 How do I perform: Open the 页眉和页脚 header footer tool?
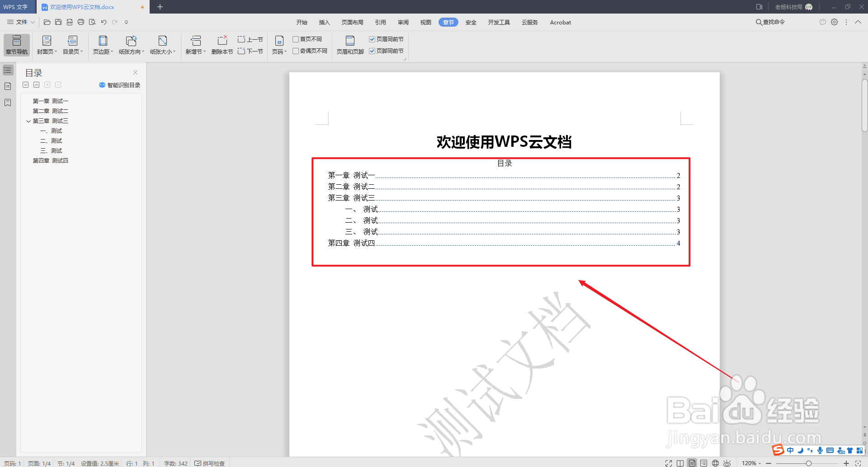[x=349, y=45]
